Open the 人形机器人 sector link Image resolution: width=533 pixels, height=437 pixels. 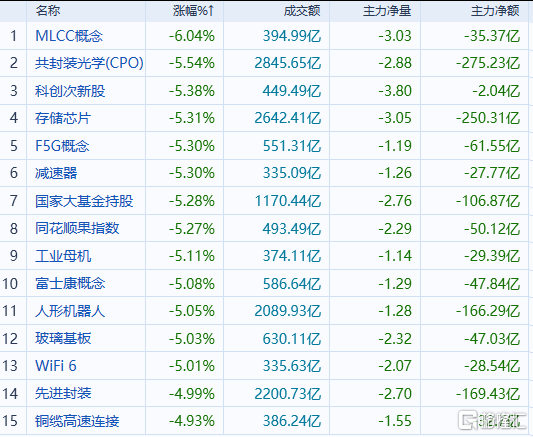pos(70,311)
